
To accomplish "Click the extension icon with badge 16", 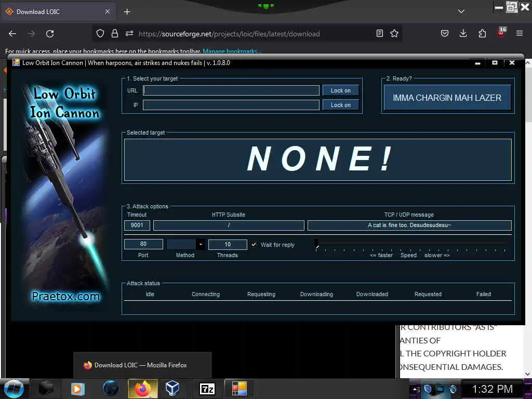I will (x=501, y=33).
